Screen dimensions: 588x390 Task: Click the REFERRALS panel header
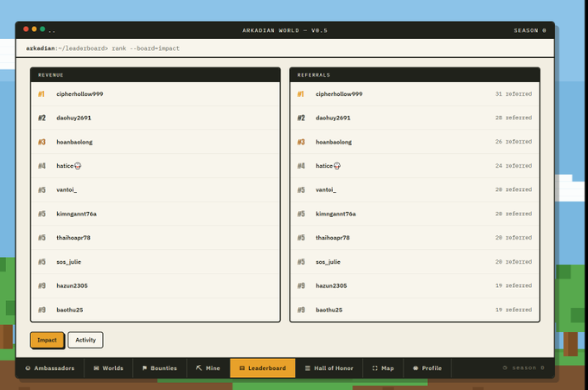point(415,75)
